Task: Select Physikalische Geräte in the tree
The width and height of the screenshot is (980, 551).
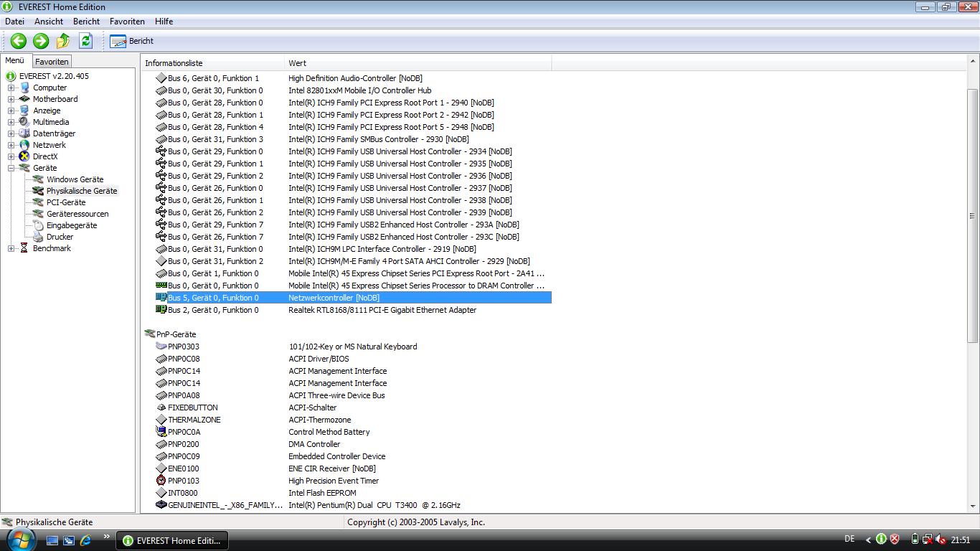Action: click(x=82, y=191)
